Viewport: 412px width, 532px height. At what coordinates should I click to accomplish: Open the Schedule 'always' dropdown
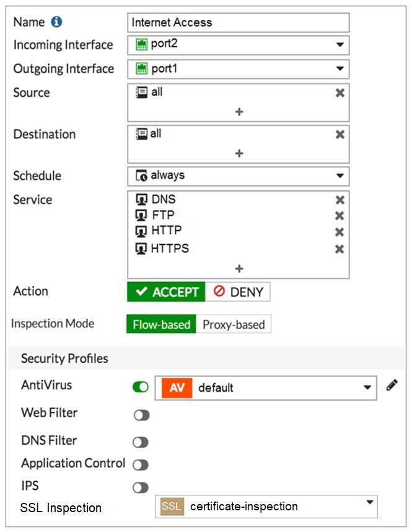[x=239, y=176]
